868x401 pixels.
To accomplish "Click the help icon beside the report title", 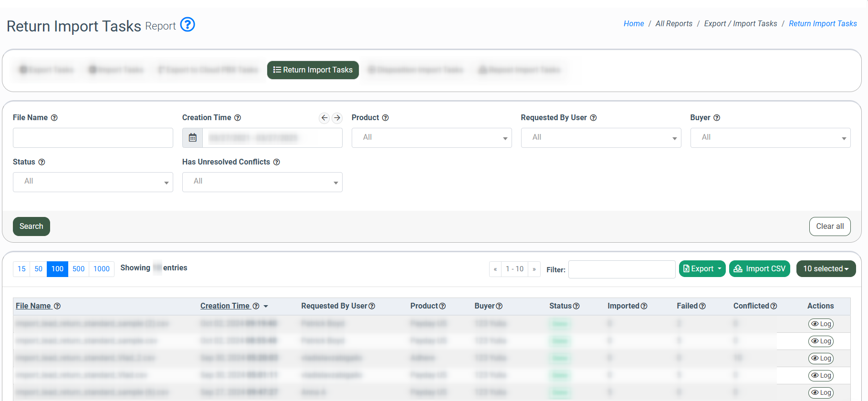I will coord(188,24).
